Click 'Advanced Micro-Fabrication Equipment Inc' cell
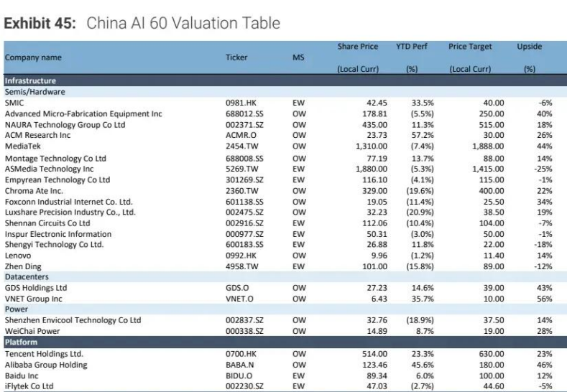Screen dimensions: 567x392 click(x=83, y=114)
